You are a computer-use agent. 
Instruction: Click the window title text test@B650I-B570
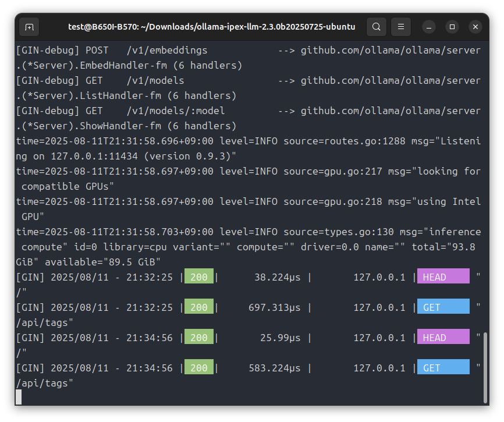pyautogui.click(x=103, y=27)
